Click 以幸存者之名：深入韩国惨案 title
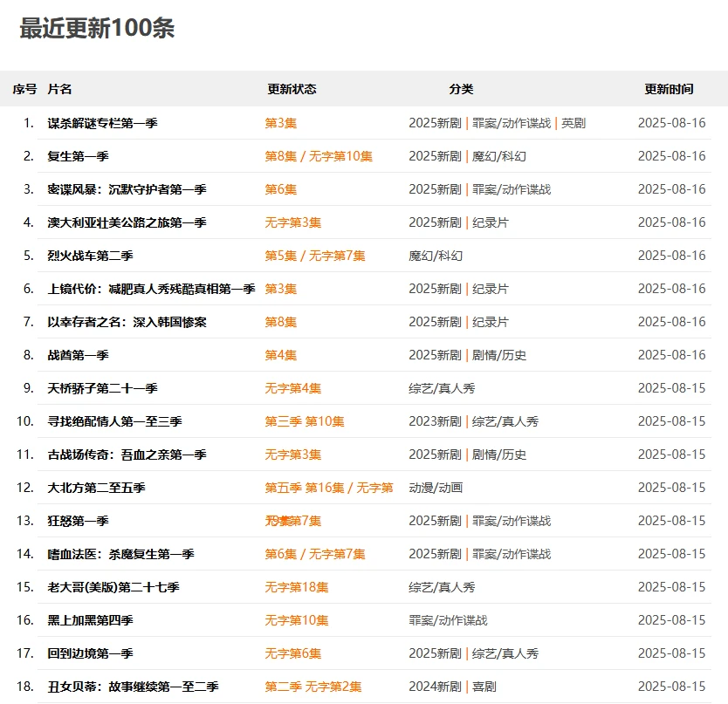The width and height of the screenshot is (728, 704). (127, 322)
